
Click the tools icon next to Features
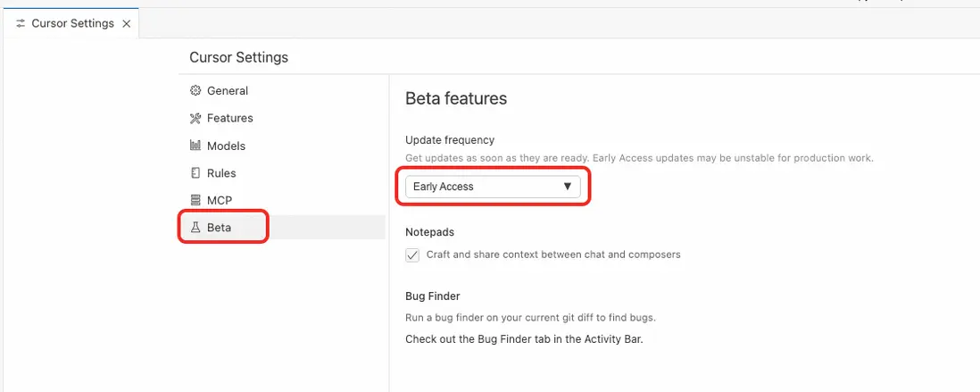(195, 119)
